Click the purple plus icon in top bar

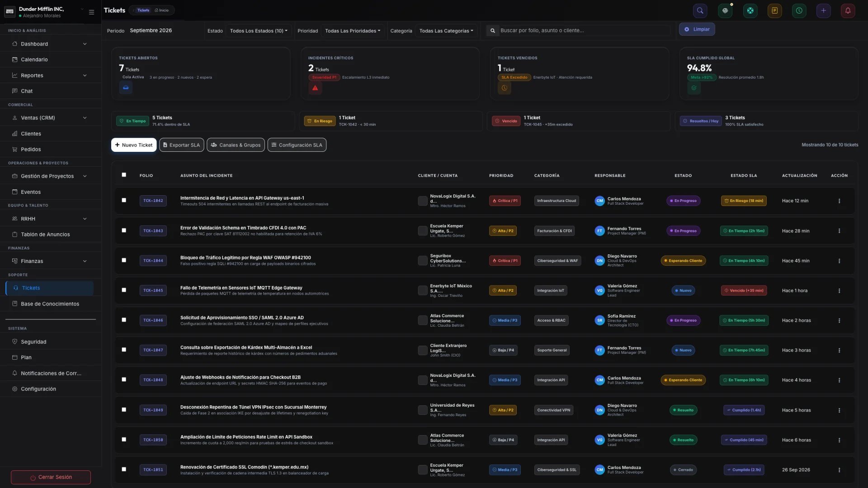pos(824,11)
